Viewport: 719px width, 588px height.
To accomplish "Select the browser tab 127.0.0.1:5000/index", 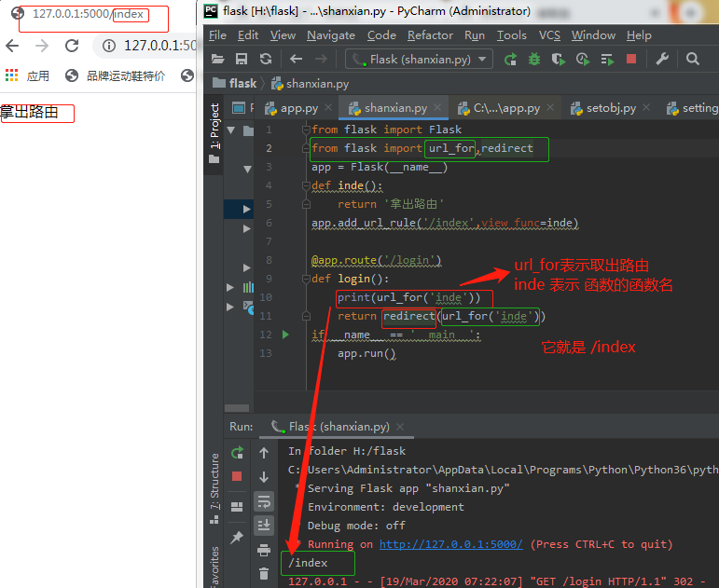I will tap(88, 14).
